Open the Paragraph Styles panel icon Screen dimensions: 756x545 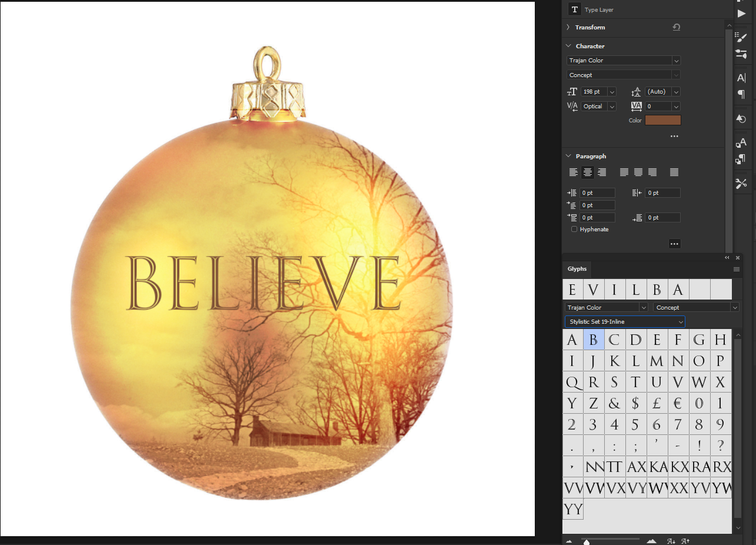[742, 159]
